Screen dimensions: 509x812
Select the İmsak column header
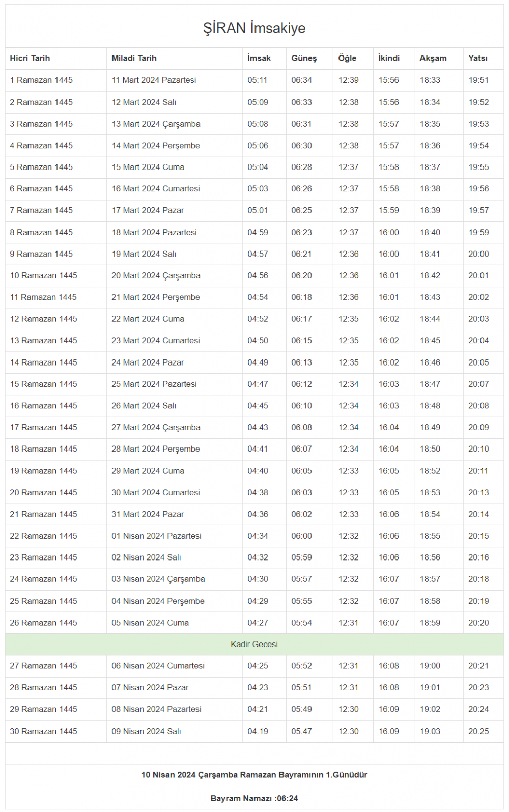tap(259, 58)
